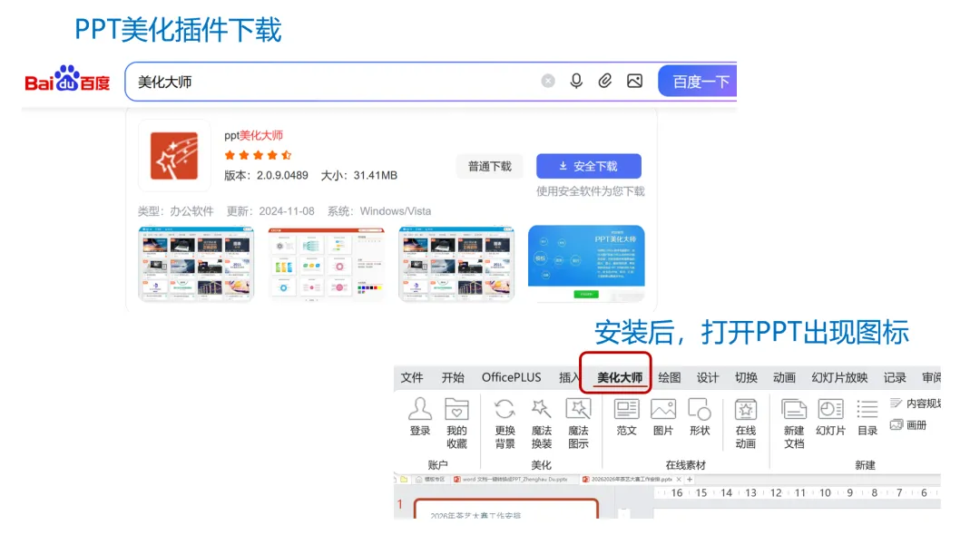Click the 在线动画 online animation icon
Viewport: 980px width, 554px height.
746,410
